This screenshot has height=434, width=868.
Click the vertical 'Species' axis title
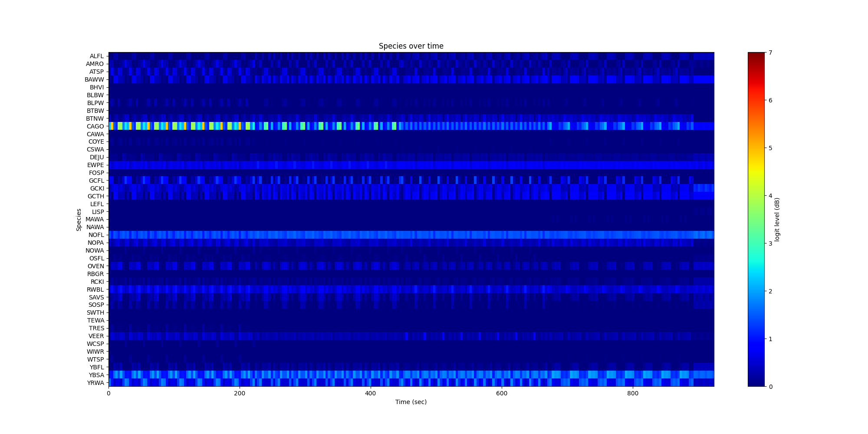(x=79, y=220)
